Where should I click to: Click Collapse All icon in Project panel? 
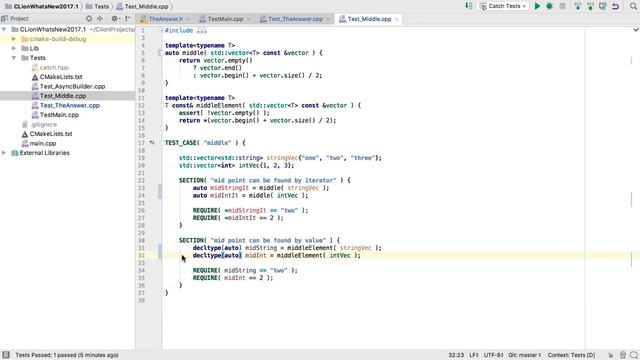click(100, 18)
